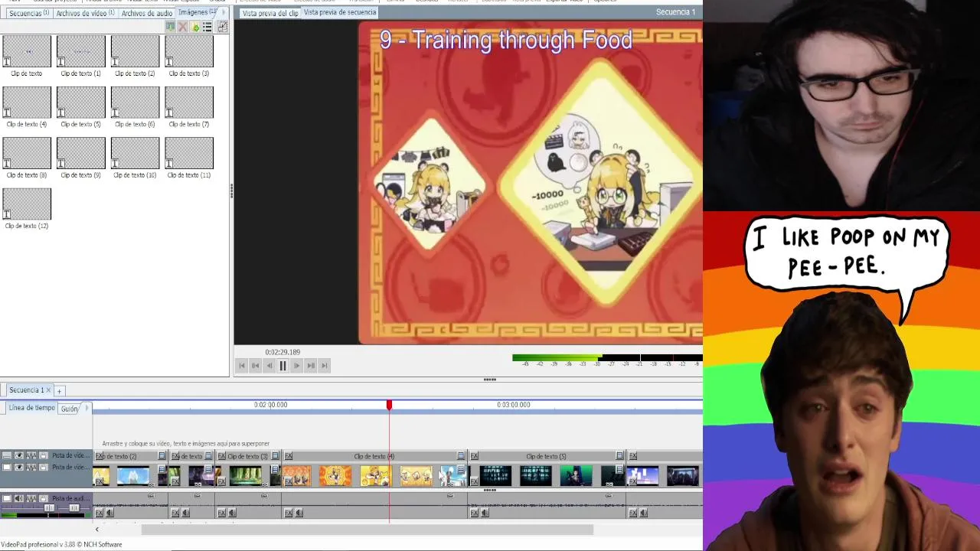Select the Clip de texto (5) thumbnail
The height and width of the screenshot is (551, 980).
tap(80, 102)
